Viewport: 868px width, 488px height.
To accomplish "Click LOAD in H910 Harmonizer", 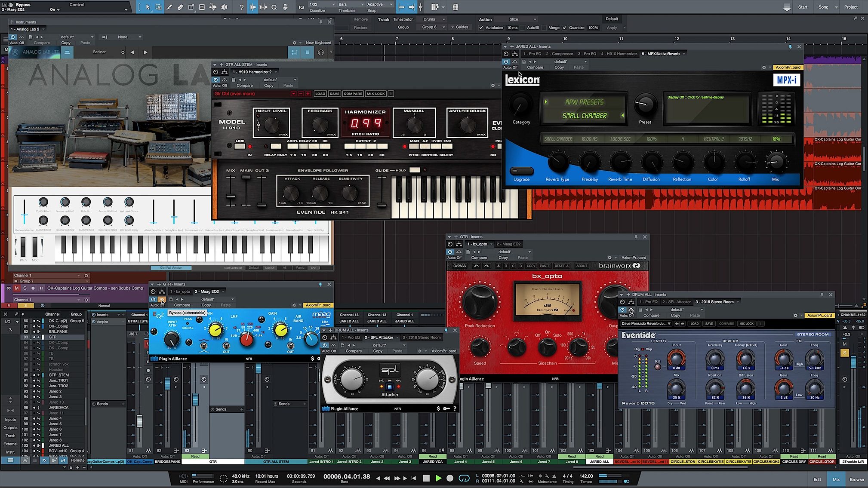I will 320,94.
